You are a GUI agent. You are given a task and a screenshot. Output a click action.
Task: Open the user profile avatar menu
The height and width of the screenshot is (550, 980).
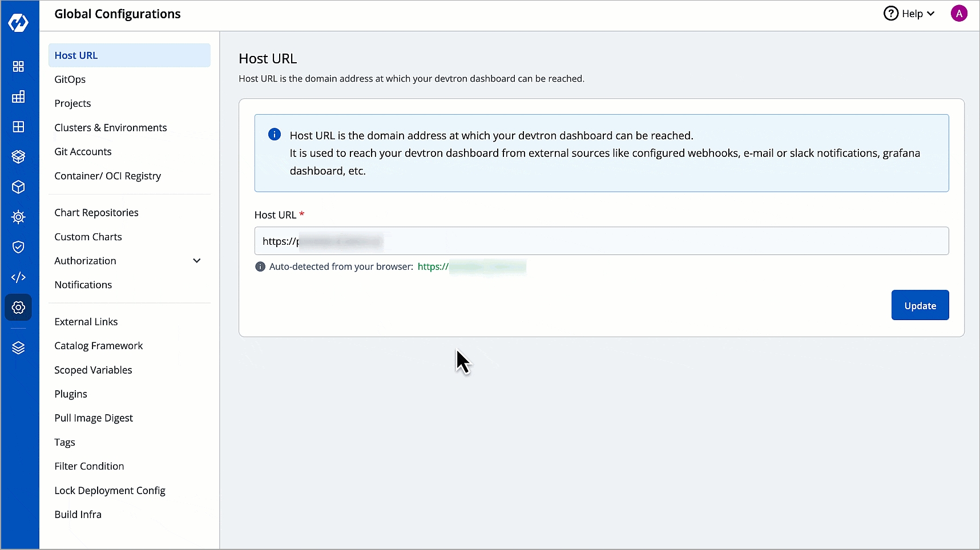coord(959,14)
